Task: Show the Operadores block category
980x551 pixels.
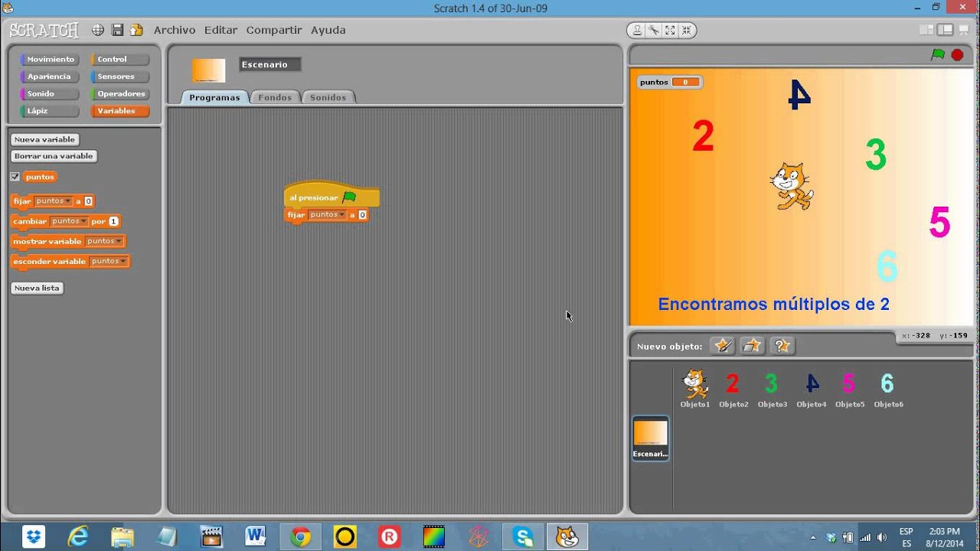Action: pos(120,93)
